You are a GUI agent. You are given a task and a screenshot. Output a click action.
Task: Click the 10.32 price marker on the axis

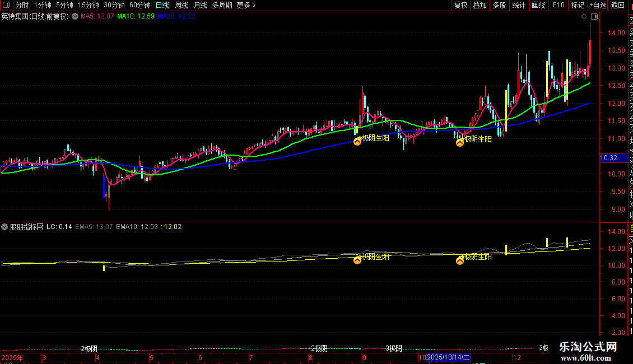613,158
